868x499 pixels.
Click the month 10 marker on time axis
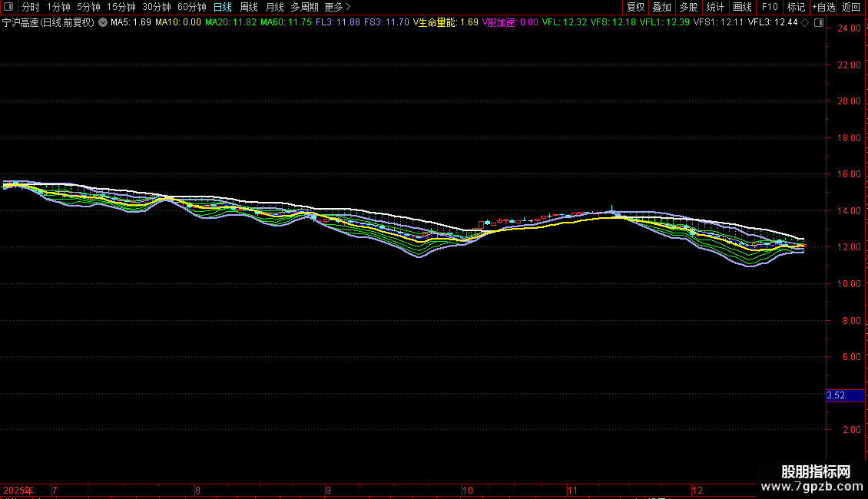point(467,490)
